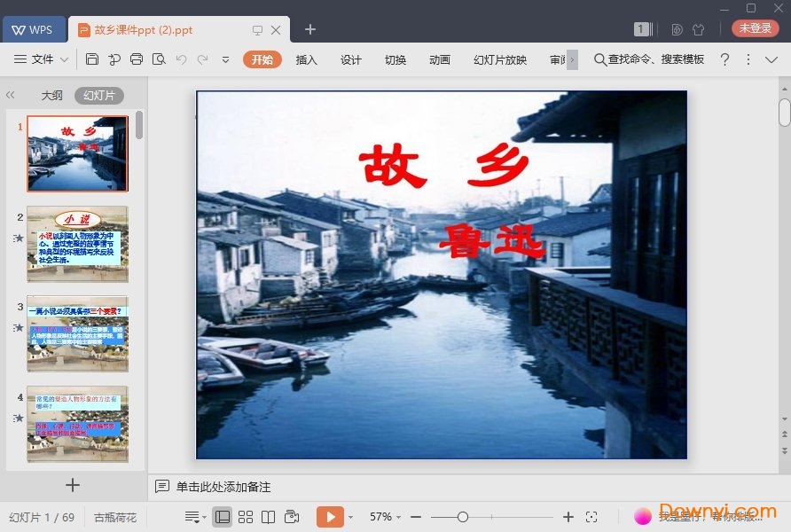Click the Print icon
The width and height of the screenshot is (791, 532).
point(136,59)
